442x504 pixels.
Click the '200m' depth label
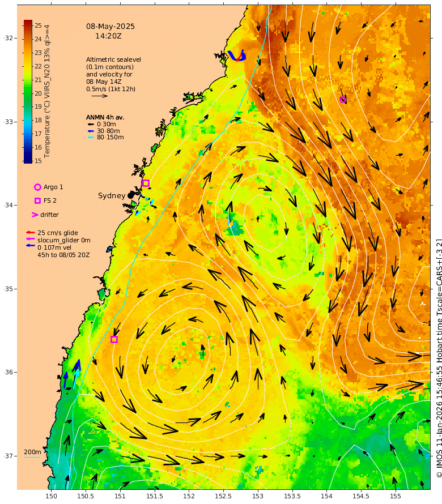click(32, 452)
